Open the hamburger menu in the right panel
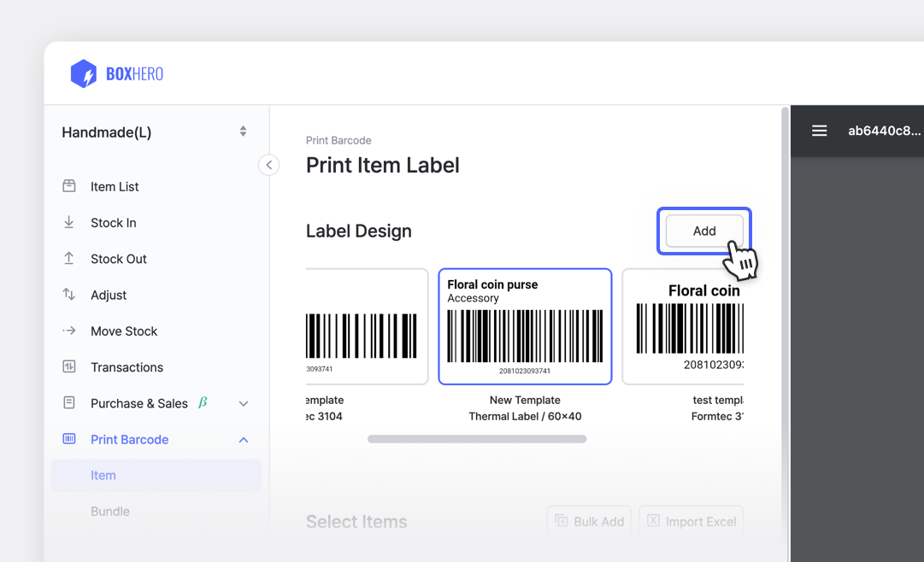This screenshot has width=924, height=562. pos(819,130)
